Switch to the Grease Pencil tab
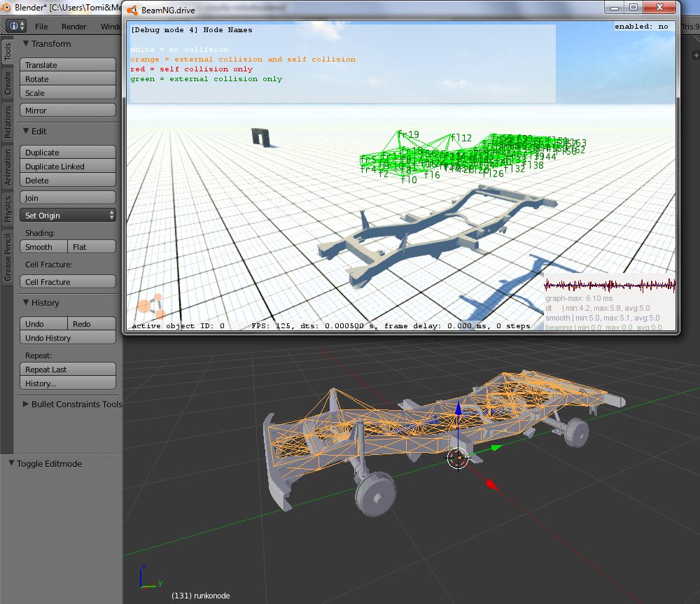 [7, 257]
